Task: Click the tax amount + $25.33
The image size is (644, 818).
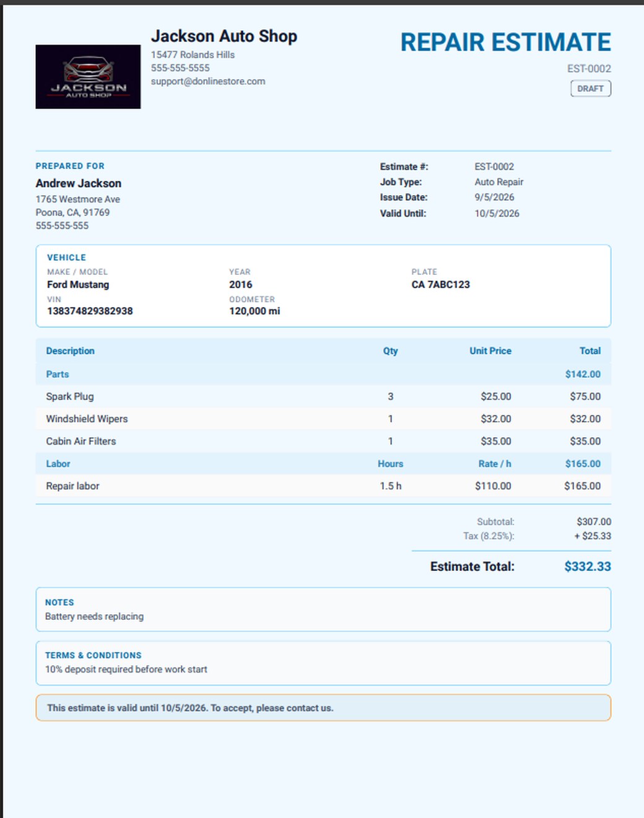Action: [x=593, y=536]
